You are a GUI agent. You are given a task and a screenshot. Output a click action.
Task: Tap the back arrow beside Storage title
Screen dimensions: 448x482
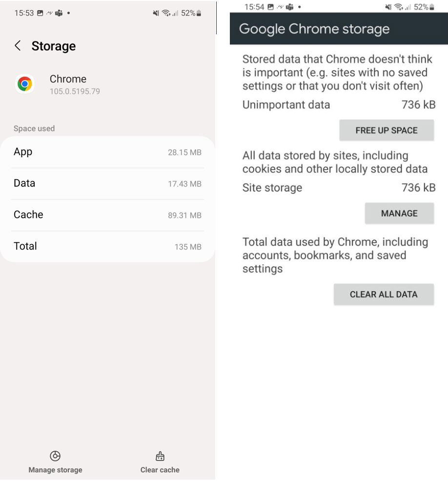18,46
